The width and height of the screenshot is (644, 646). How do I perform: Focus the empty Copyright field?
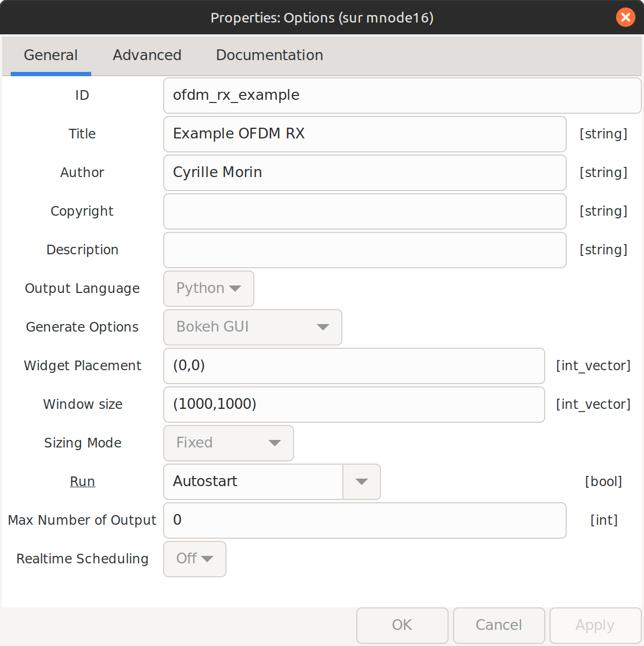click(x=364, y=211)
